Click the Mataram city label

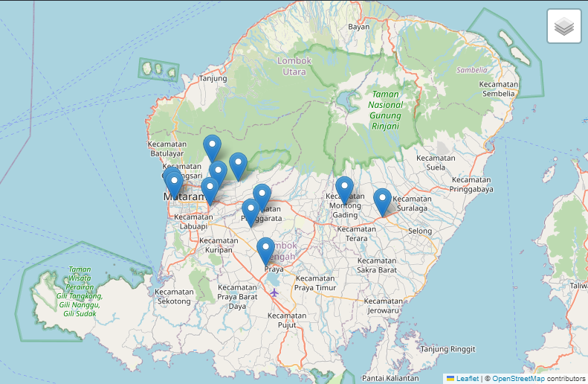pos(184,196)
